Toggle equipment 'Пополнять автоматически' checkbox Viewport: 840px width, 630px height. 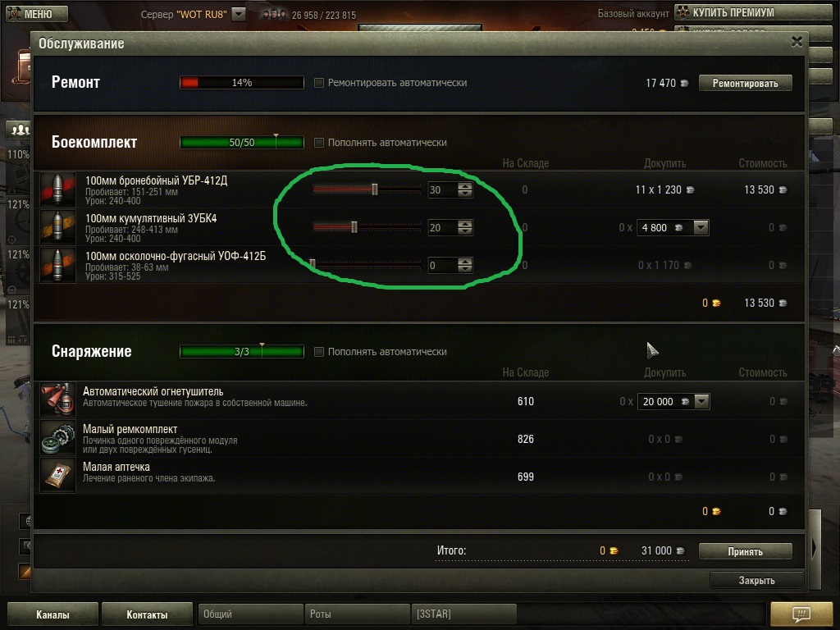click(x=319, y=351)
